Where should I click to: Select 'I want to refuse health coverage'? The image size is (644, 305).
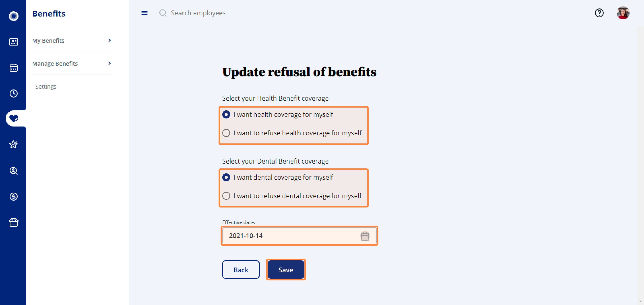point(226,133)
